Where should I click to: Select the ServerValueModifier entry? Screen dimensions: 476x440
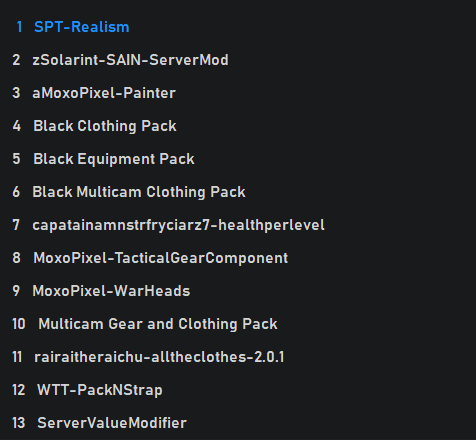tap(112, 423)
